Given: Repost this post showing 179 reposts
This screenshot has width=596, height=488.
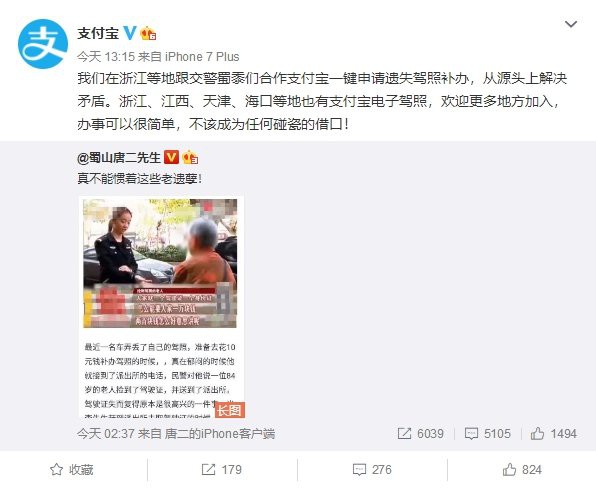Looking at the screenshot, I should [x=222, y=470].
